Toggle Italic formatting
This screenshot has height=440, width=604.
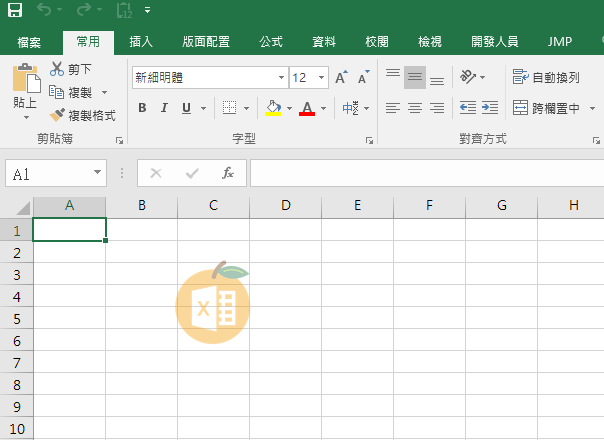(163, 108)
